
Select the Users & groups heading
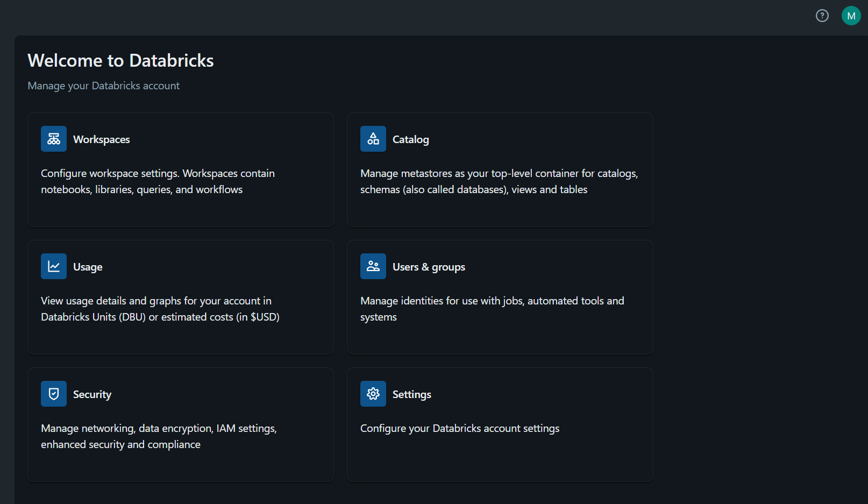[429, 267]
